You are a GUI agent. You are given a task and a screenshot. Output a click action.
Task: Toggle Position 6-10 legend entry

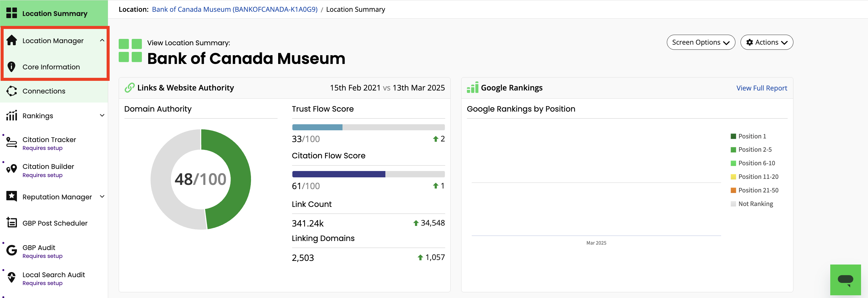[753, 163]
